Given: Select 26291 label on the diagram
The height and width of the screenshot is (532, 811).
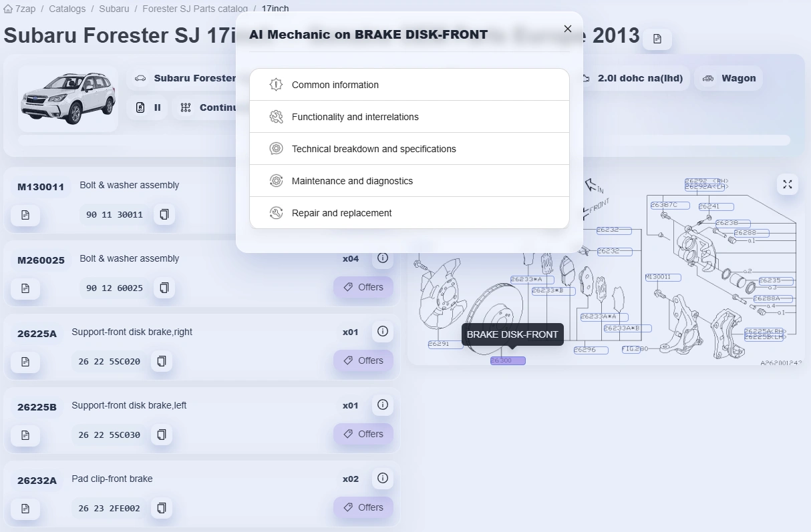Looking at the screenshot, I should tap(446, 344).
